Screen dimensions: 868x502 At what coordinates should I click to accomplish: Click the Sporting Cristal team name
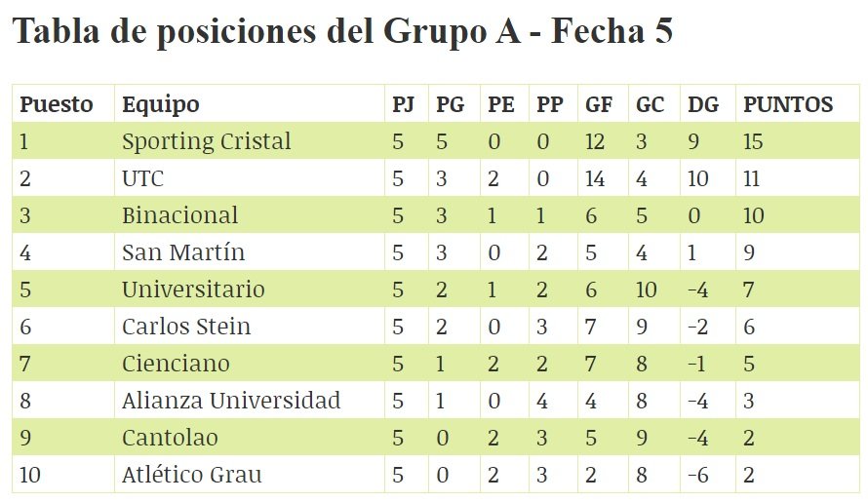[207, 141]
